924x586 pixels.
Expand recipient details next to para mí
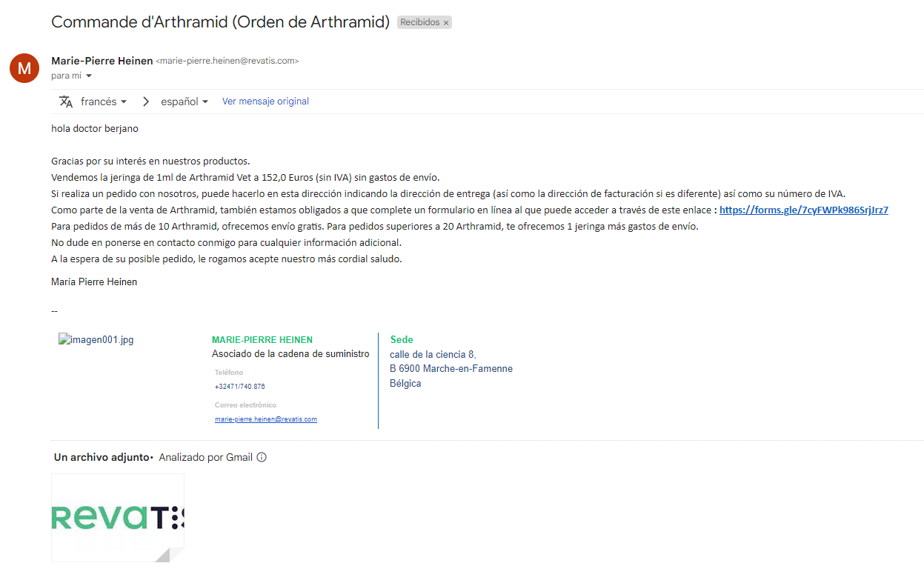click(x=89, y=76)
